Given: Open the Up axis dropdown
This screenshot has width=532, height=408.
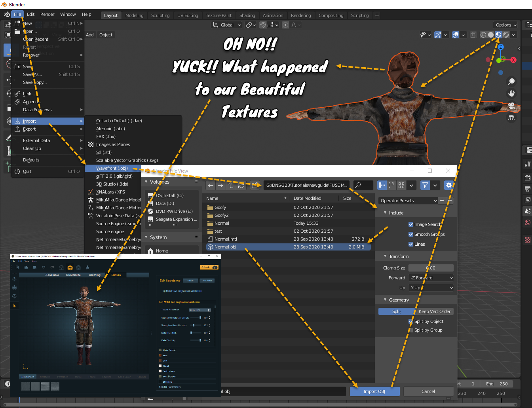Looking at the screenshot, I should click(431, 288).
